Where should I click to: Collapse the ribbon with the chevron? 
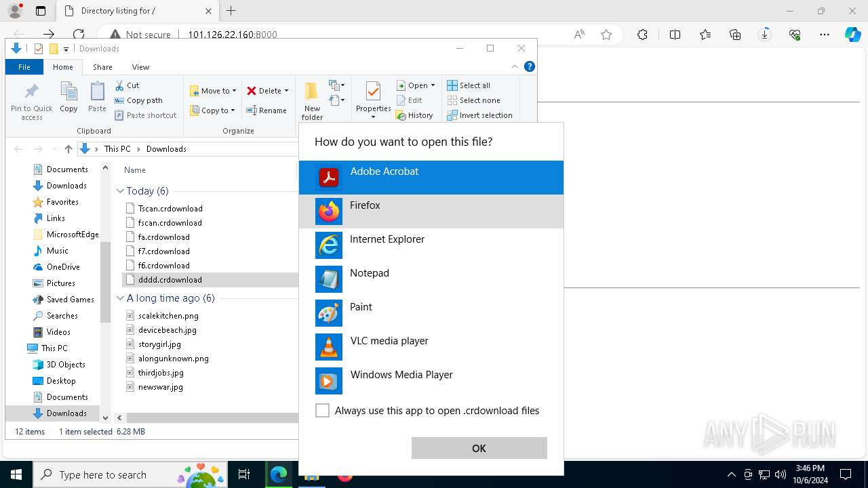coord(515,66)
